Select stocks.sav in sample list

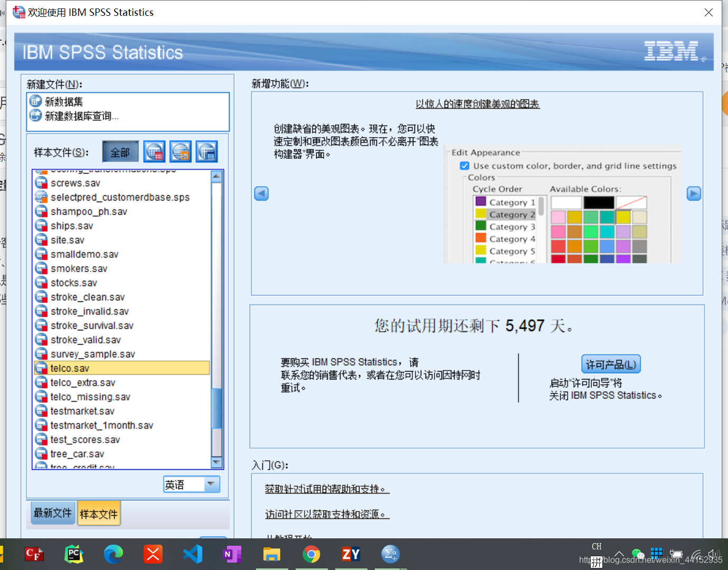pos(122,282)
